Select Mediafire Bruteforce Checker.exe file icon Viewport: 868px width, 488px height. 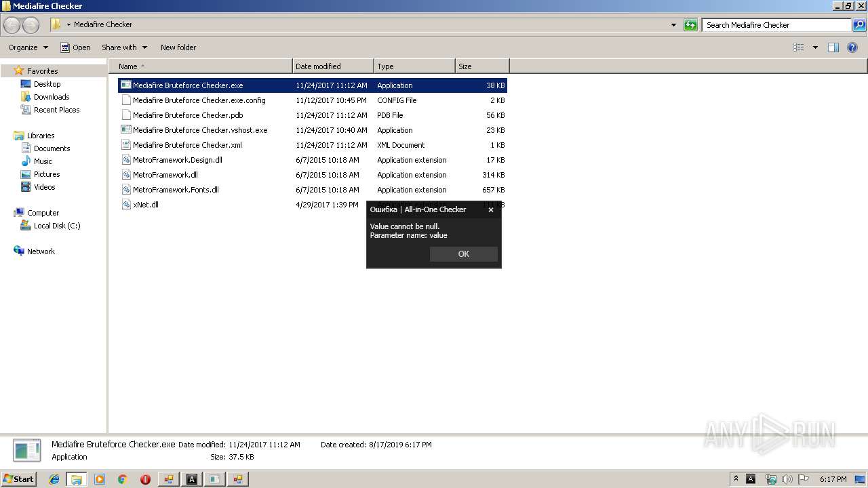point(126,85)
